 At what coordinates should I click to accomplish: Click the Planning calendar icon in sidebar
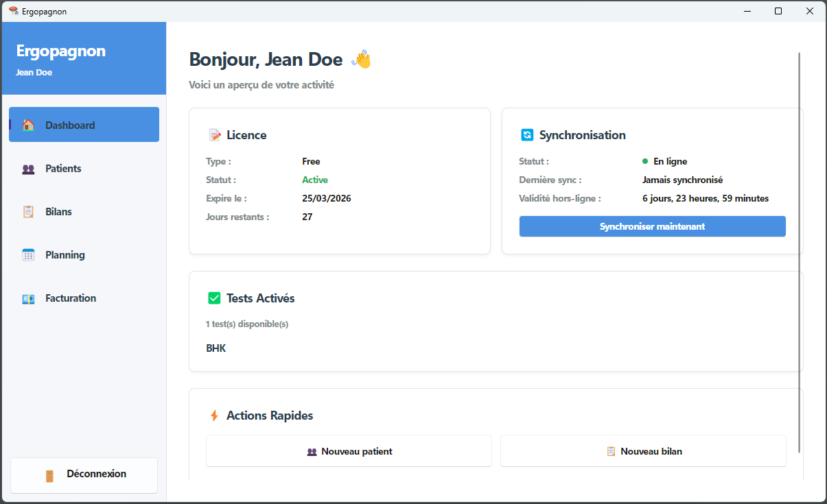[x=28, y=255]
